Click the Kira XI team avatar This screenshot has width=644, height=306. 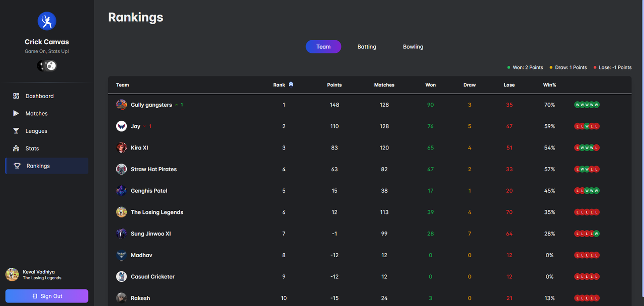click(x=122, y=148)
